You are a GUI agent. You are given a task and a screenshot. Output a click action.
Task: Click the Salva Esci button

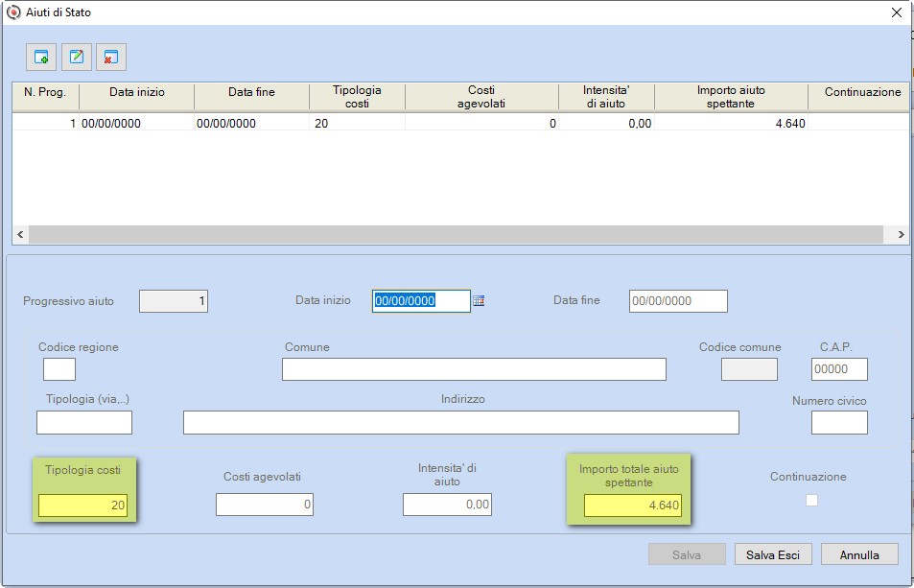(x=773, y=554)
